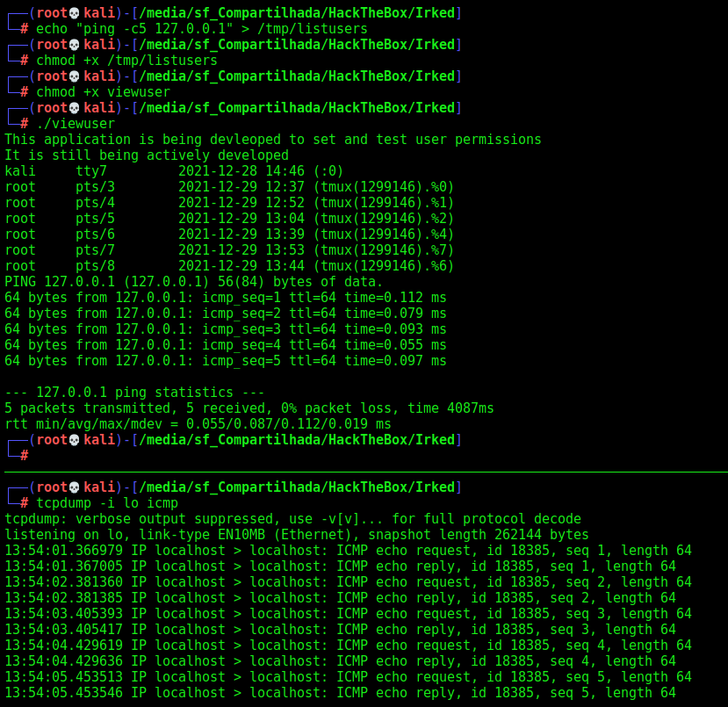Click the line 'It is still being actively developed'
This screenshot has width=728, height=707.
click(147, 155)
